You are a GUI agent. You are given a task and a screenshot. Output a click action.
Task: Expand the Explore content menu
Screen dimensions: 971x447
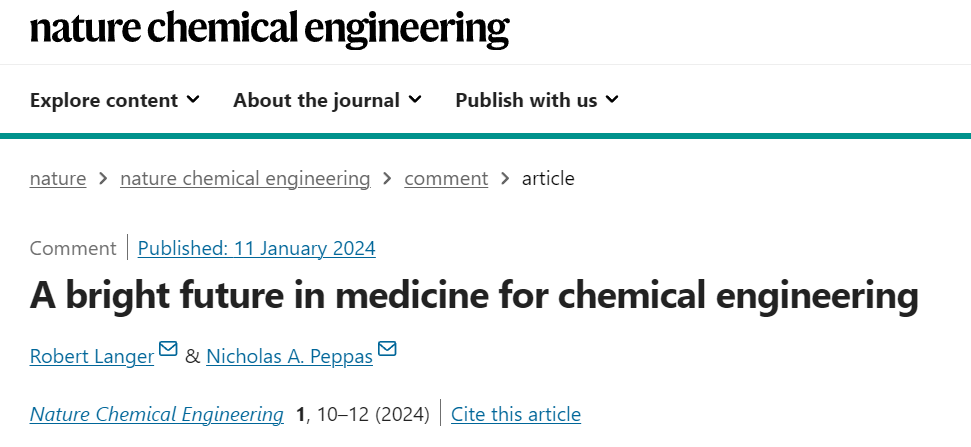click(x=115, y=100)
